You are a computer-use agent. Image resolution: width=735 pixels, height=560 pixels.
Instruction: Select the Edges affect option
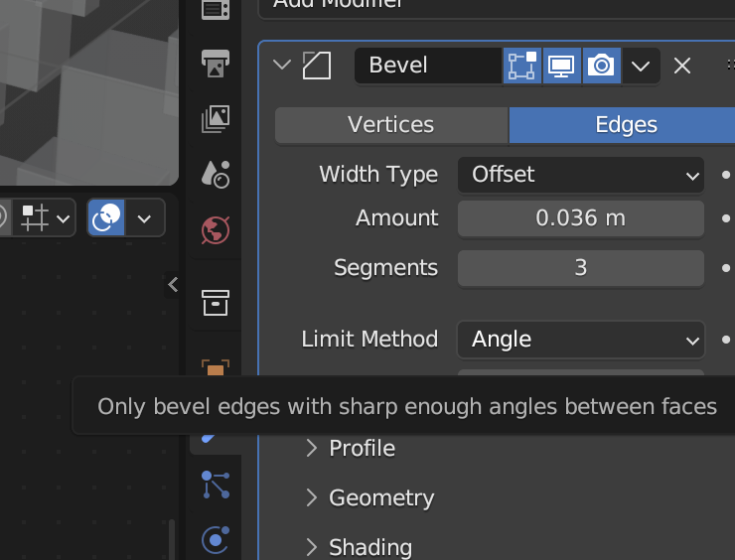[625, 125]
